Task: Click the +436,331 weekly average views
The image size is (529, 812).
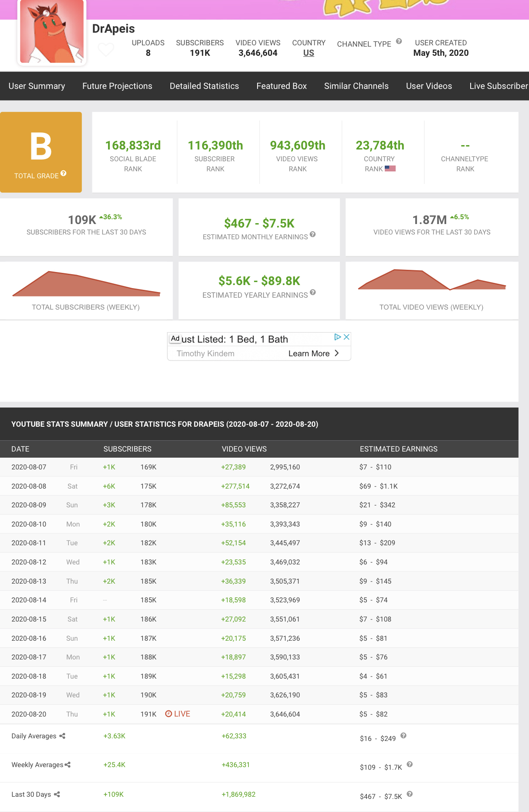Action: pos(236,764)
